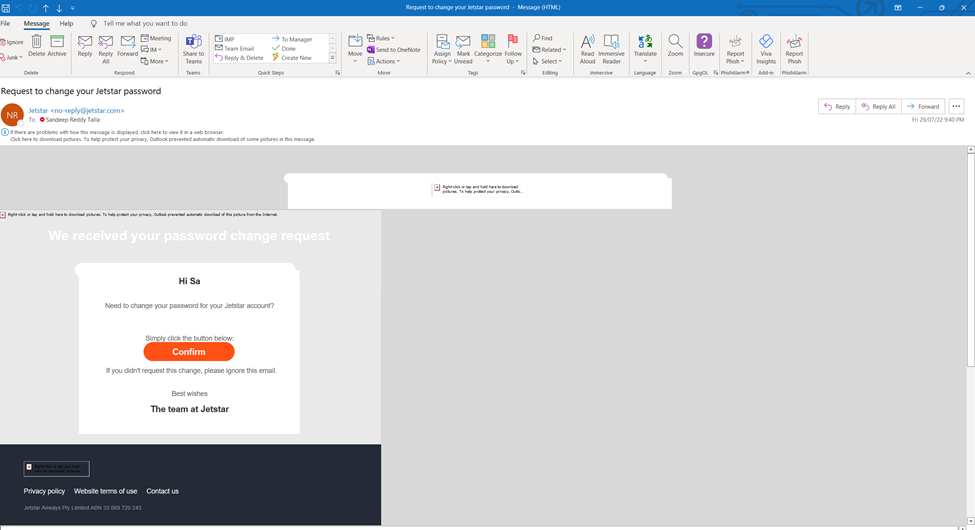
Task: Open the Help ribbon tab
Action: coord(67,24)
